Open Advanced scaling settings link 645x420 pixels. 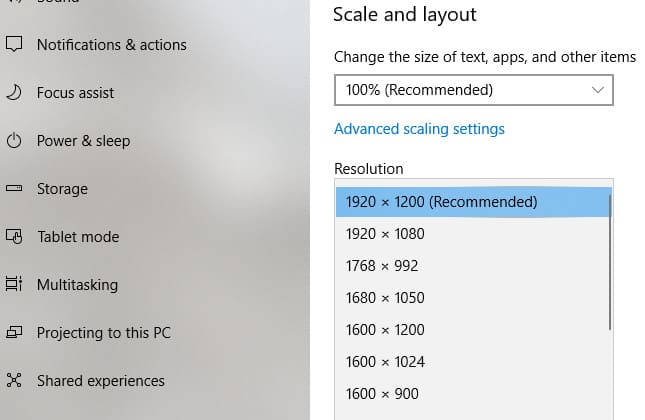419,129
